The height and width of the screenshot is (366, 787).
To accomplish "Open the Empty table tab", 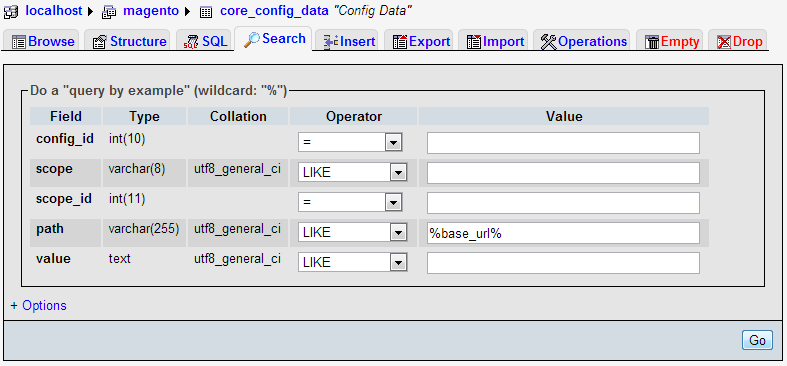I will pyautogui.click(x=672, y=41).
